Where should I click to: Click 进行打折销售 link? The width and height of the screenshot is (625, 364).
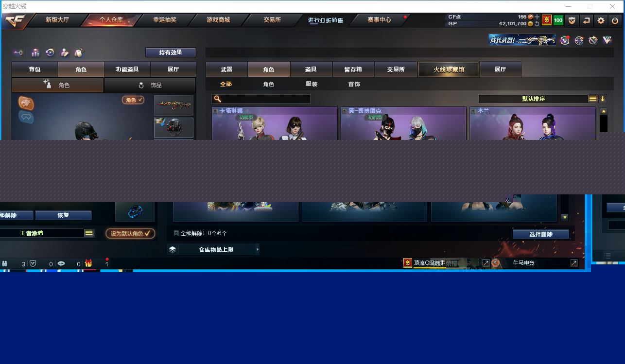326,20
